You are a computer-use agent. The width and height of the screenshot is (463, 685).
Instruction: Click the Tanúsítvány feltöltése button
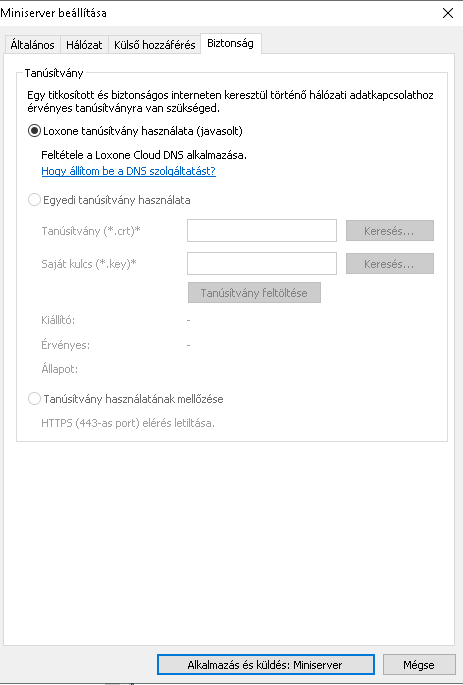click(x=254, y=293)
